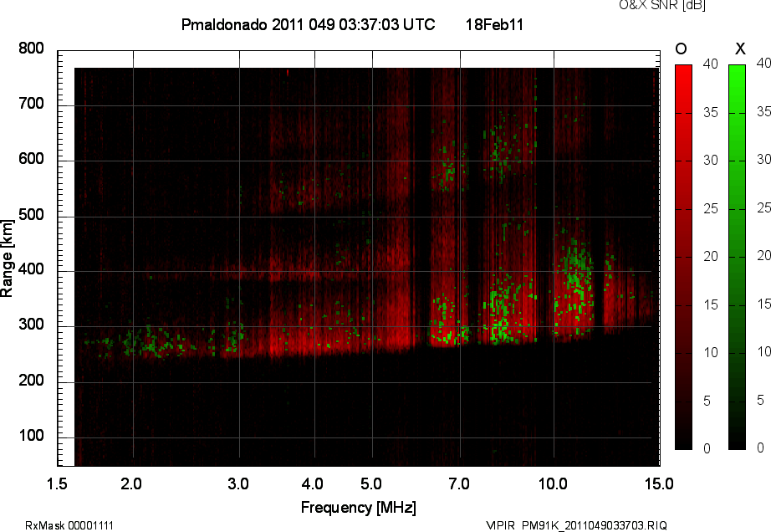Click the file name 'PM91K_2011049033703.RIQ'
Screen dimensions: 771x532
(x=595, y=525)
